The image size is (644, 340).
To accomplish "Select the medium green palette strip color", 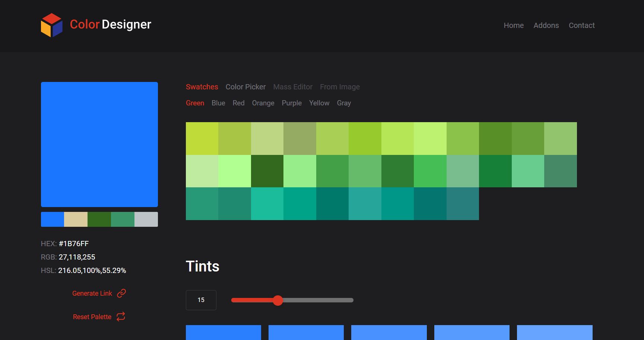I will point(123,219).
